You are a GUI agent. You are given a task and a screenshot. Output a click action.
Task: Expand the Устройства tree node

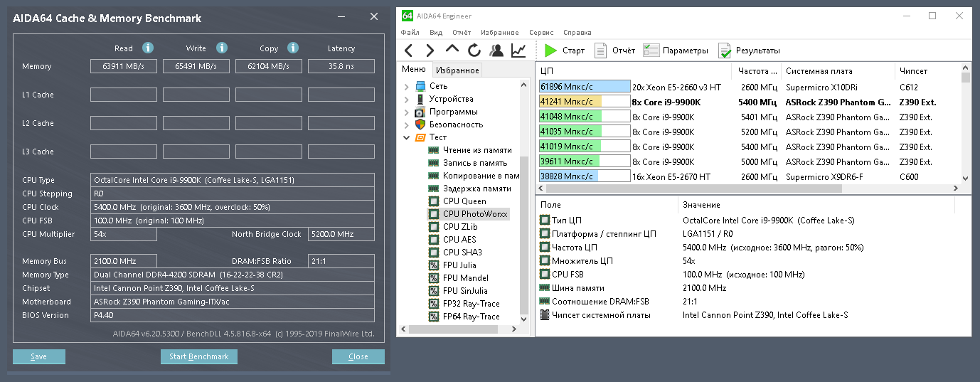tap(406, 100)
